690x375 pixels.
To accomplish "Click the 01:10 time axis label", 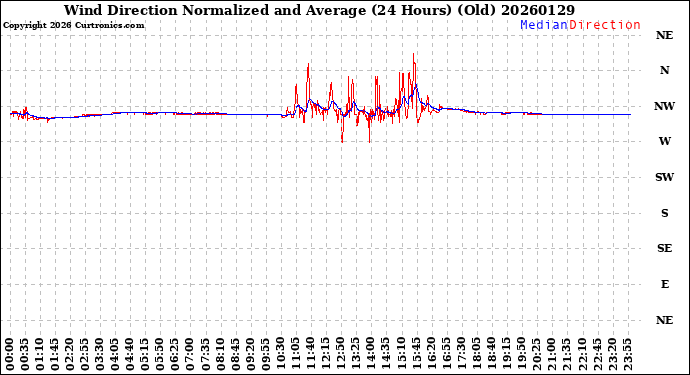I will pos(40,355).
